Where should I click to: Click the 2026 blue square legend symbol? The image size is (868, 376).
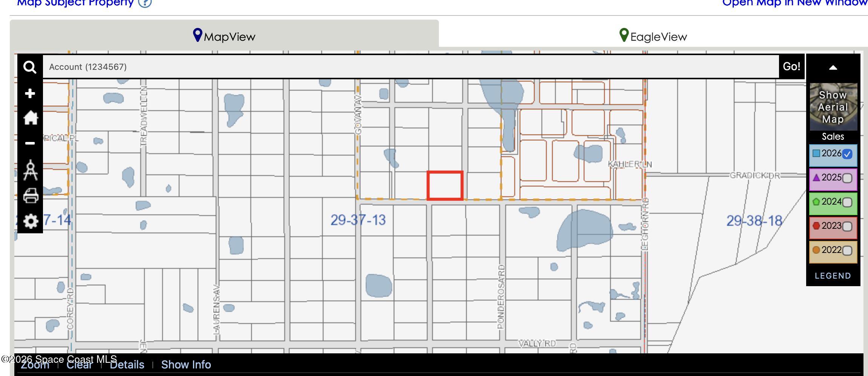[816, 153]
